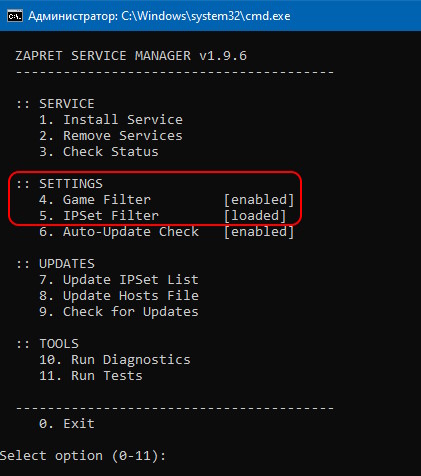Click the Run Diagnostics line
421x476 pixels.
click(x=115, y=360)
